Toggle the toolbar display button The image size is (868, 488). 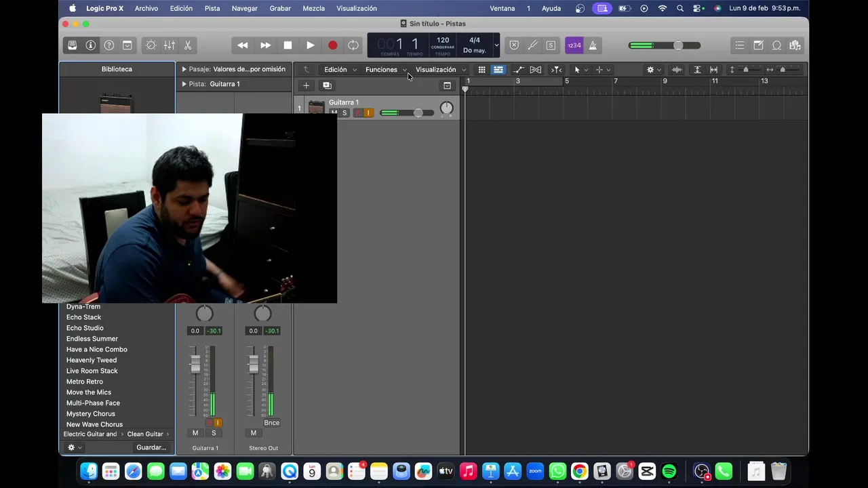point(127,45)
